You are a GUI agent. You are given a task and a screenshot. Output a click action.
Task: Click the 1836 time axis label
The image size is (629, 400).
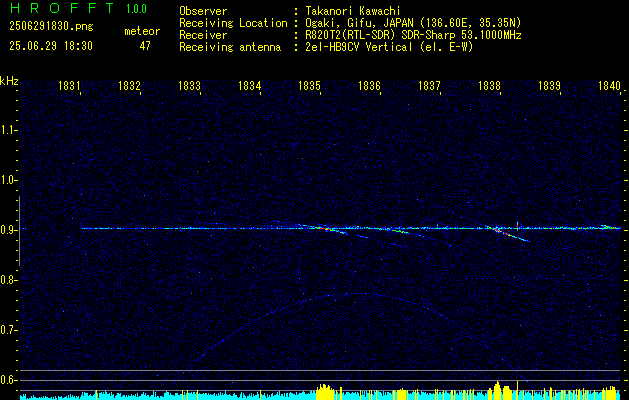tap(369, 85)
